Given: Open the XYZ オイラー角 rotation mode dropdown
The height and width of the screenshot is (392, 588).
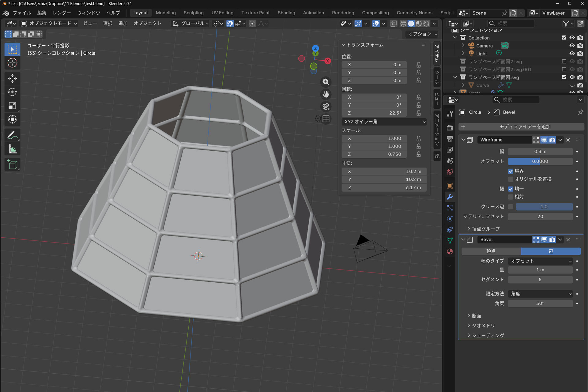Looking at the screenshot, I should [x=384, y=122].
